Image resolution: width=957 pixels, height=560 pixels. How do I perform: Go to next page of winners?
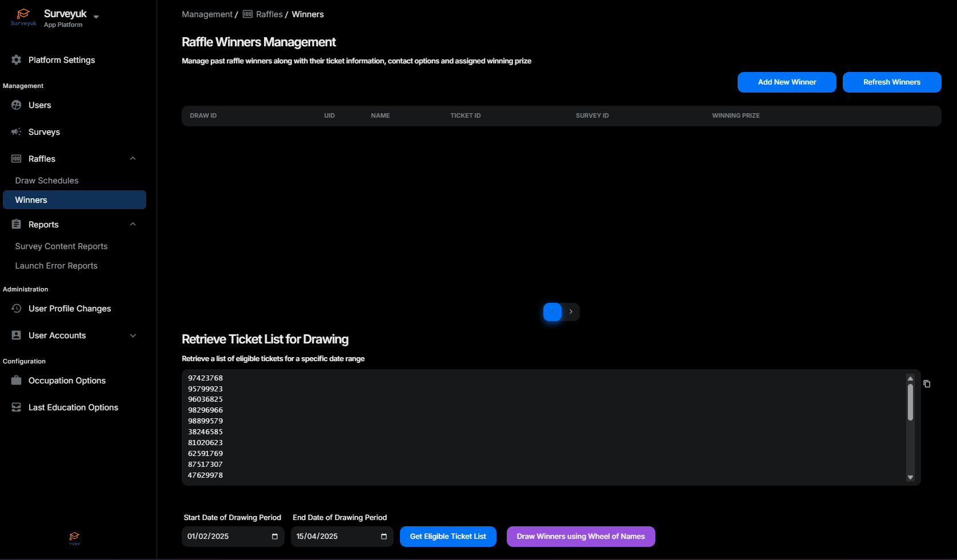pyautogui.click(x=571, y=312)
